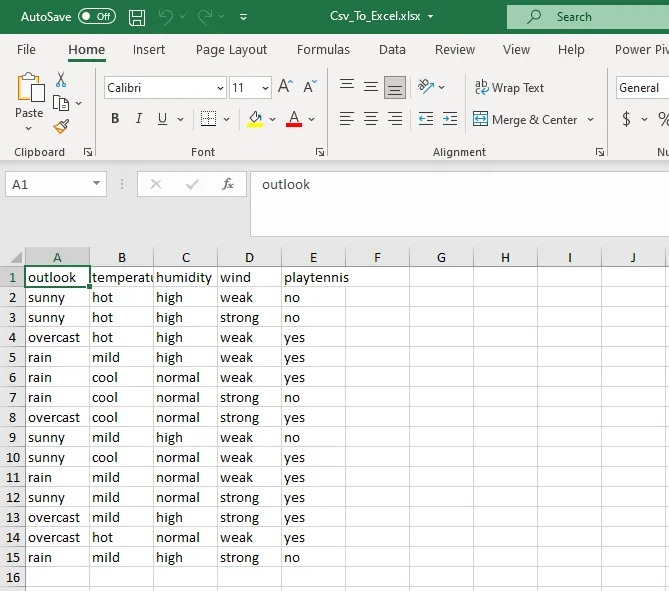Image resolution: width=669 pixels, height=591 pixels.
Task: Toggle Bold formatting
Action: 115,119
